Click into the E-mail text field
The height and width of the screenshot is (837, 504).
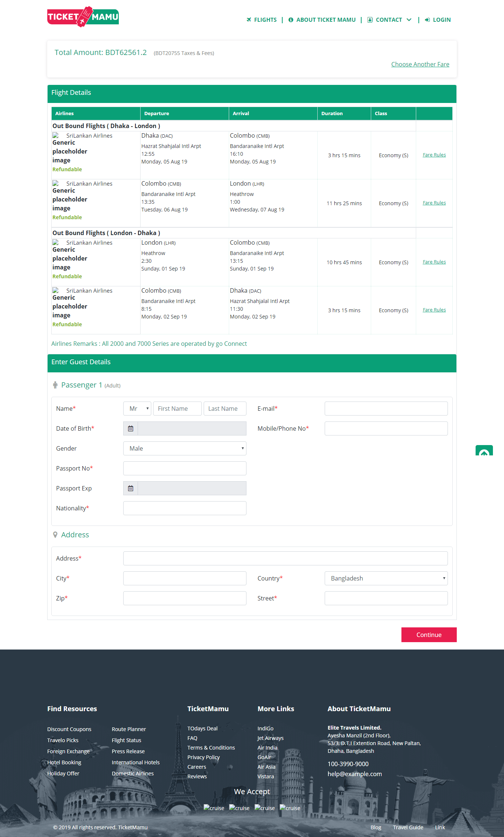coord(386,409)
